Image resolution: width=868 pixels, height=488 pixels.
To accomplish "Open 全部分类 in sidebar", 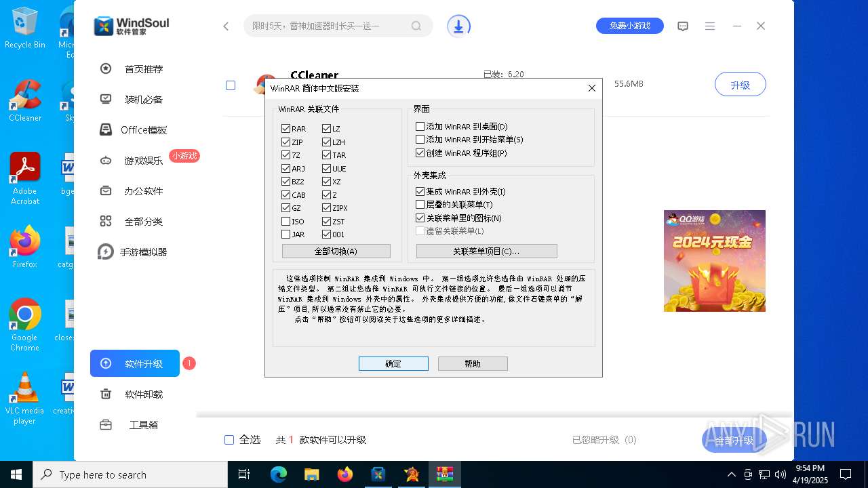I will pyautogui.click(x=135, y=222).
